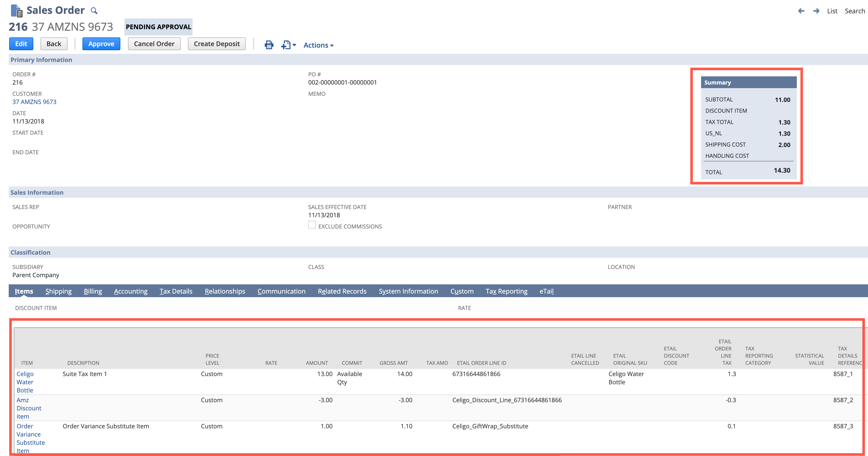
Task: Click the Available Qty commit value
Action: (x=350, y=378)
